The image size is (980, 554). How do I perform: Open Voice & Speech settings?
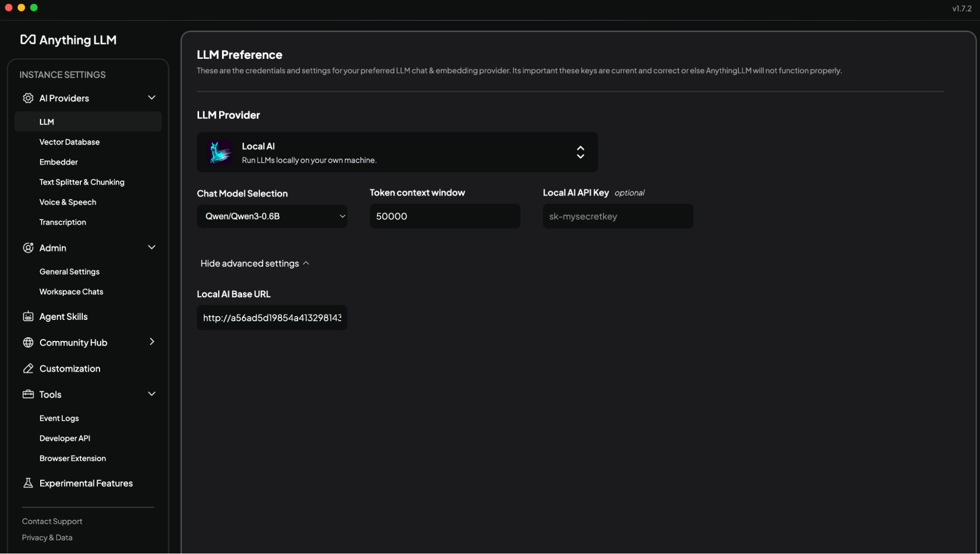pyautogui.click(x=68, y=202)
